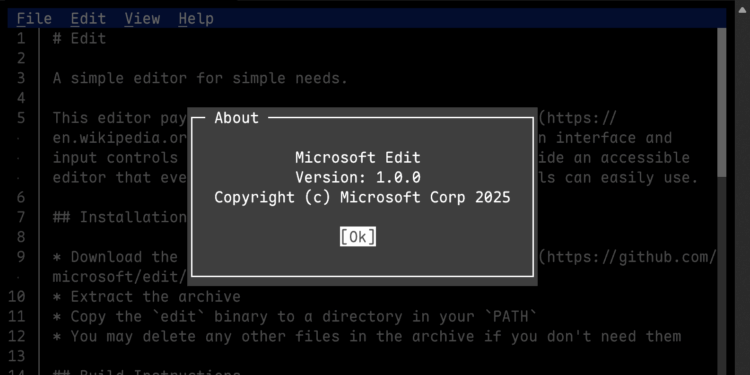Open the File menu

point(34,19)
